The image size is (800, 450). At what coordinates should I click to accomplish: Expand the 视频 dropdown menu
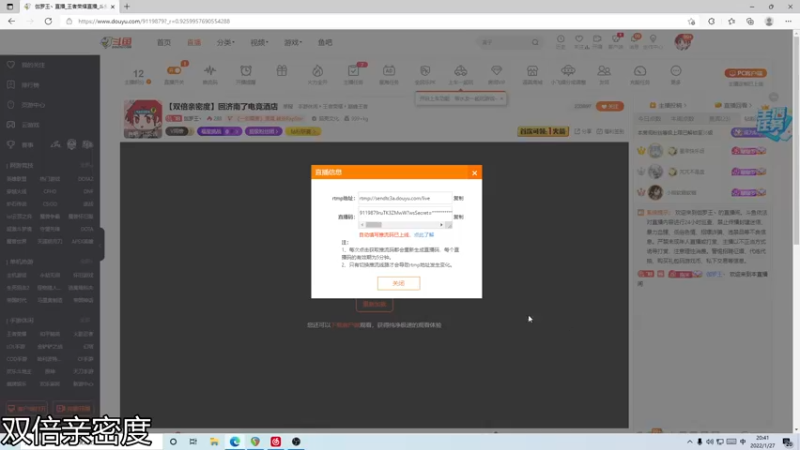tap(259, 42)
